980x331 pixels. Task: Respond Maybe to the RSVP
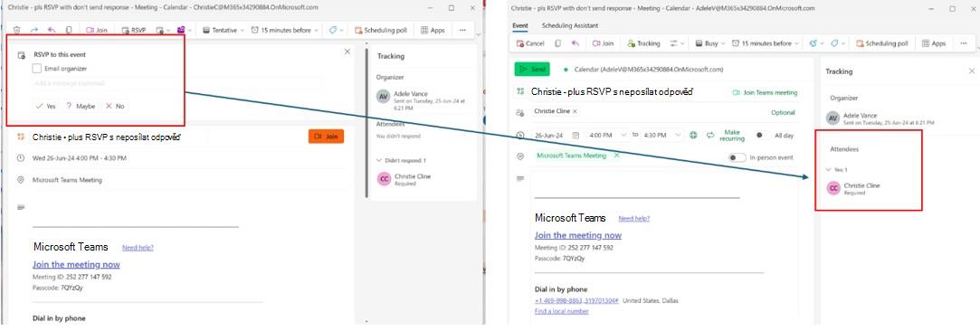pyautogui.click(x=81, y=106)
